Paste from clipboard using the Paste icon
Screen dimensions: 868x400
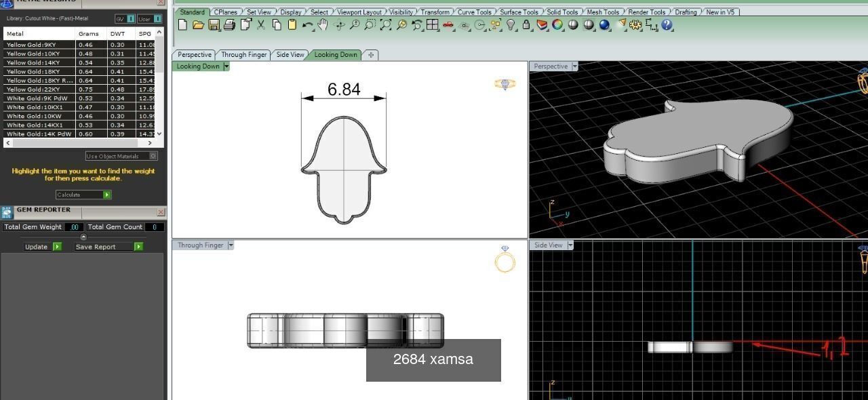(x=292, y=25)
